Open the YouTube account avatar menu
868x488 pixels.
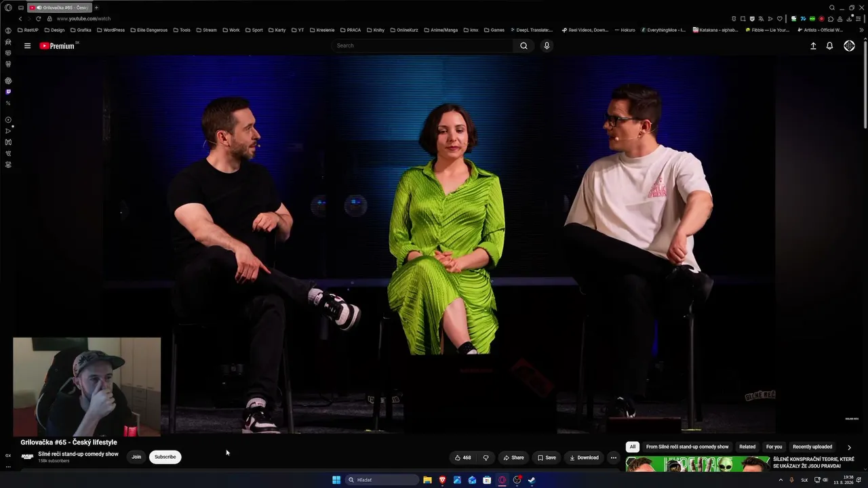849,45
